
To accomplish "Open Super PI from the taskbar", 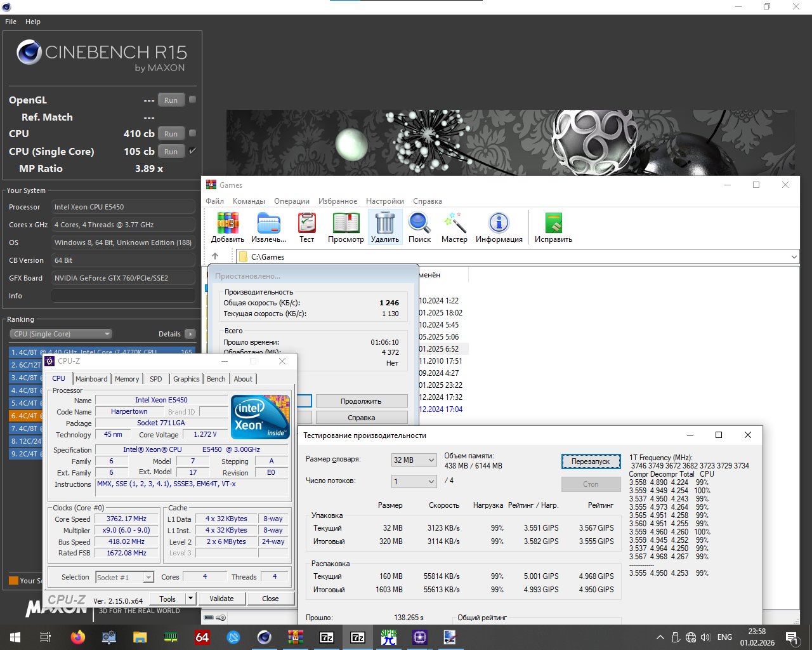I will 389,637.
